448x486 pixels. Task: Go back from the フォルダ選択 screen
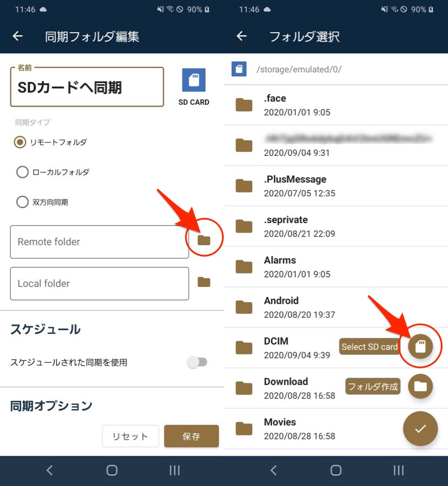pos(242,36)
